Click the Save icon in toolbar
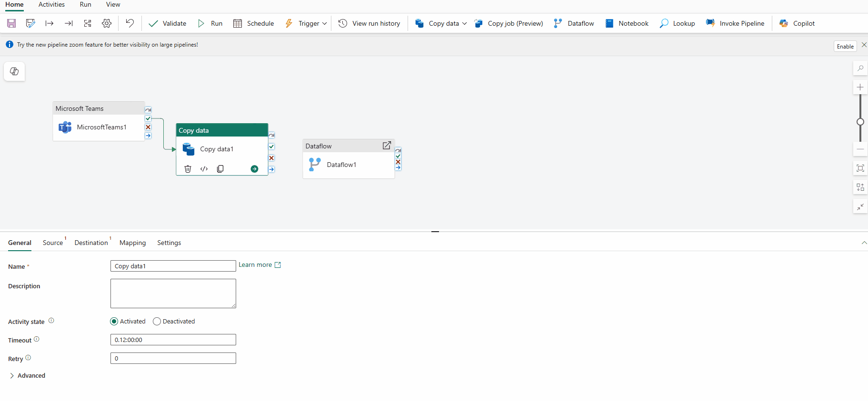This screenshot has width=868, height=401. (x=11, y=23)
